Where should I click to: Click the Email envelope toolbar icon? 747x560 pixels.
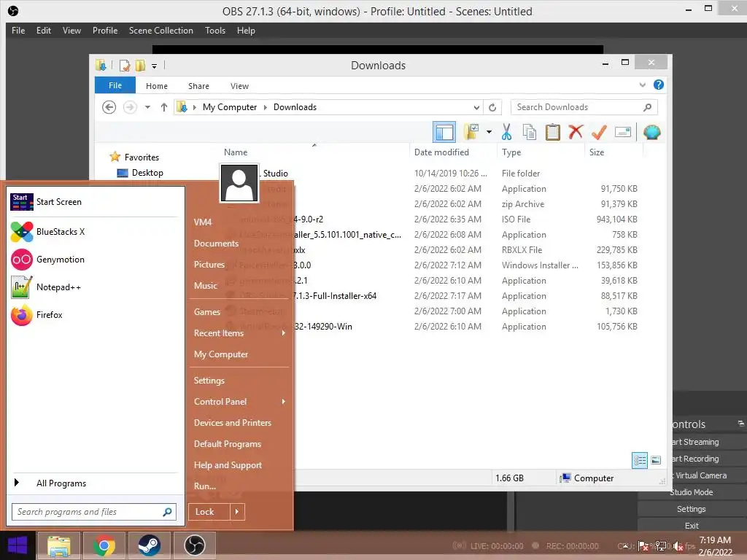pos(623,132)
